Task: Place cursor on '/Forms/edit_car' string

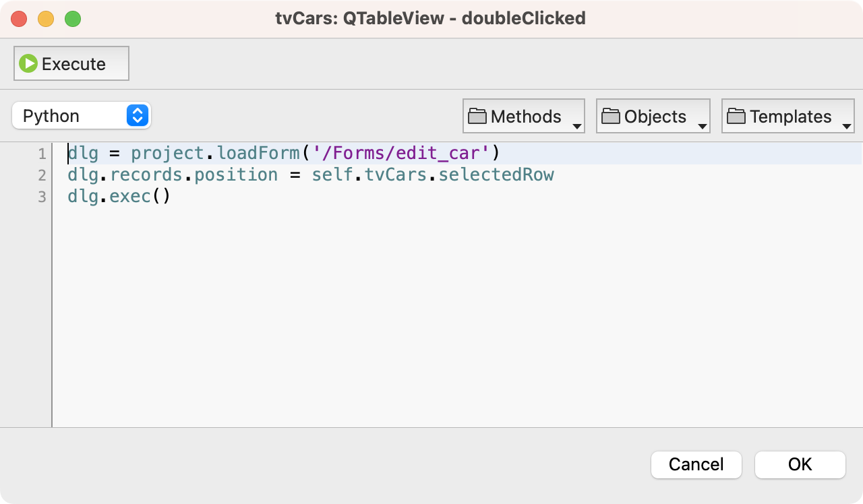Action: (400, 154)
